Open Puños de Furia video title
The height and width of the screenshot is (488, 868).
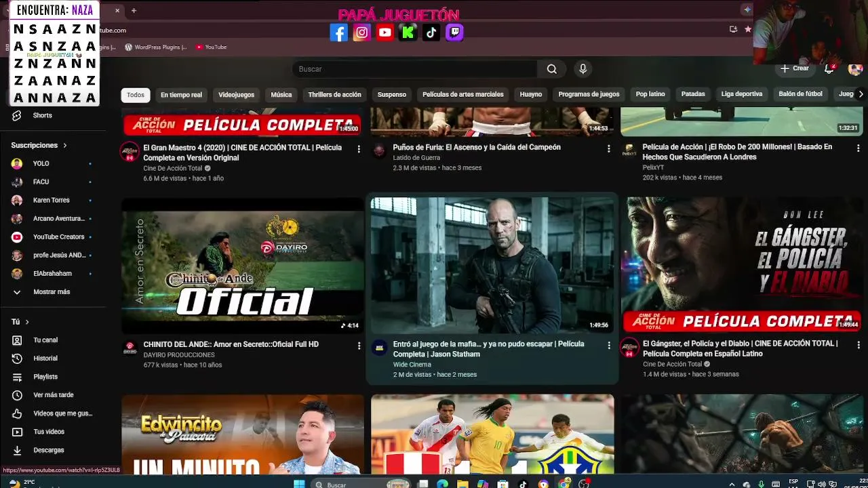[x=477, y=148]
